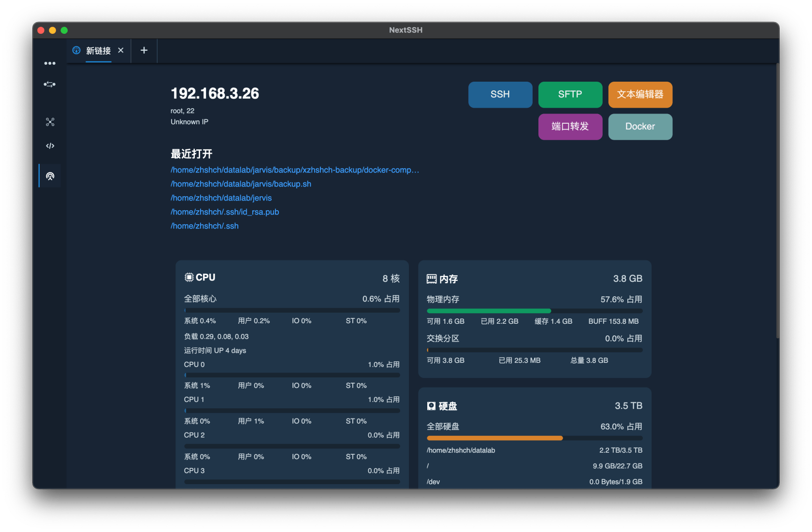Click the gauge icon on 新链接 tab
This screenshot has height=532, width=812.
76,50
